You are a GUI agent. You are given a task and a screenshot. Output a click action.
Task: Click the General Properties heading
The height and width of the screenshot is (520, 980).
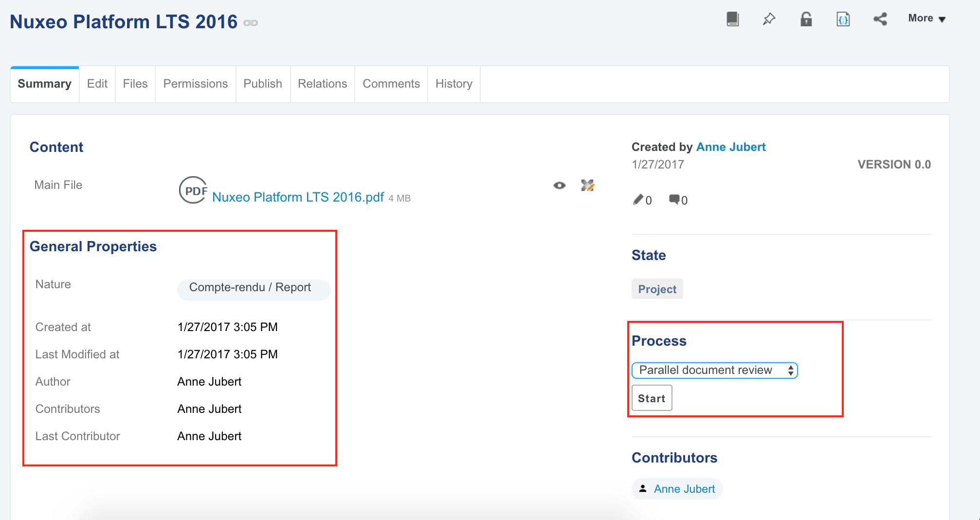pos(93,246)
